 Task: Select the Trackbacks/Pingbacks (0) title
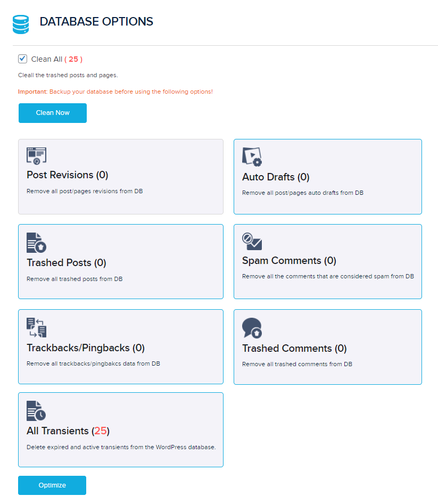click(x=86, y=348)
